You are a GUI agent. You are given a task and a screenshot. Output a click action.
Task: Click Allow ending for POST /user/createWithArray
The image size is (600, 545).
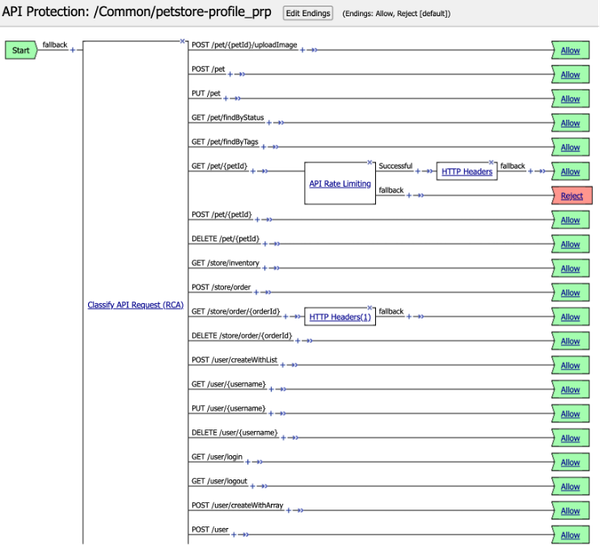570,511
